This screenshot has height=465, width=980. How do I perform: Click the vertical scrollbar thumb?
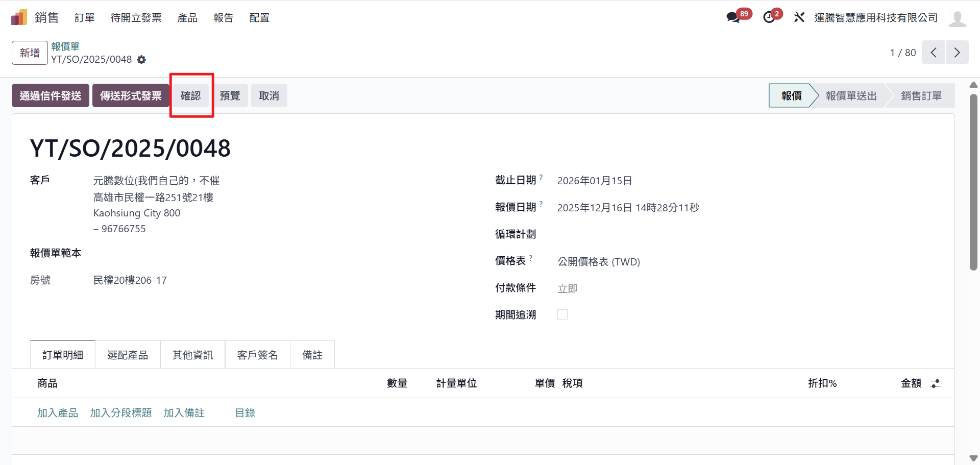click(973, 181)
